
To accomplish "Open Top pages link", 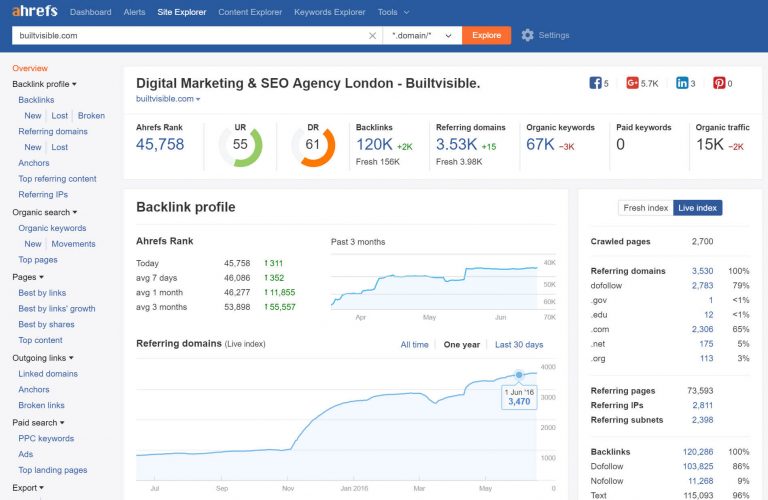I will 38,260.
